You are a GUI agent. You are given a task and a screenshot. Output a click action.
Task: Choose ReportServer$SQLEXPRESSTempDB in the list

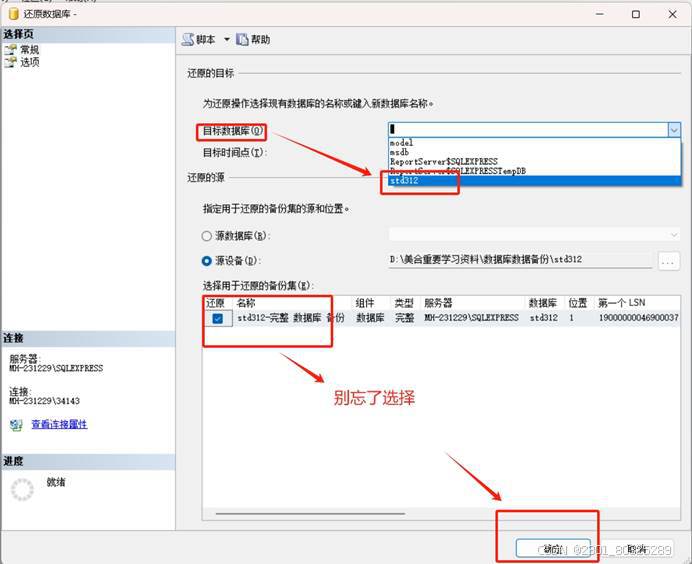coord(534,171)
